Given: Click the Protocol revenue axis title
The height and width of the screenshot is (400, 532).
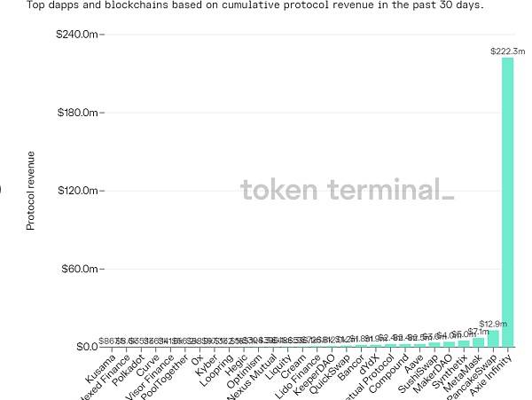Looking at the screenshot, I should tap(30, 191).
